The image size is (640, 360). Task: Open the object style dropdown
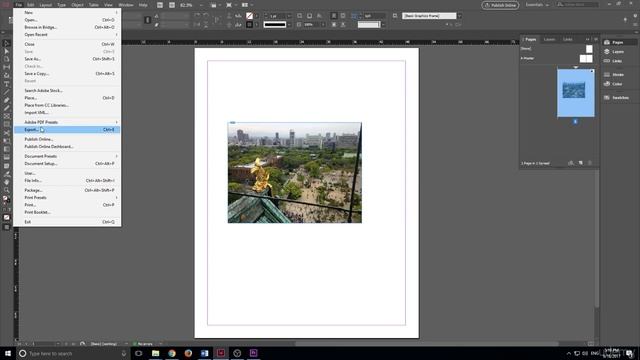pyautogui.click(x=459, y=16)
